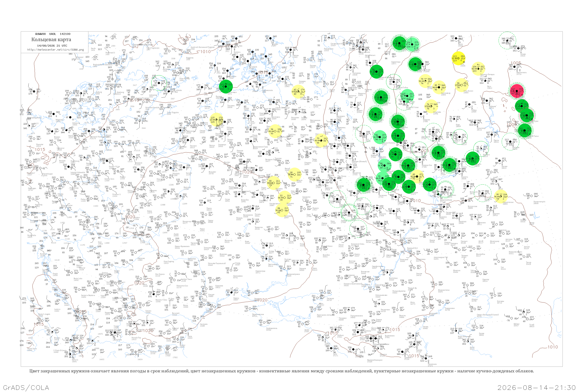
Task: Select the '14/08/2026 21 UTC' date label
Action: pyautogui.click(x=52, y=46)
